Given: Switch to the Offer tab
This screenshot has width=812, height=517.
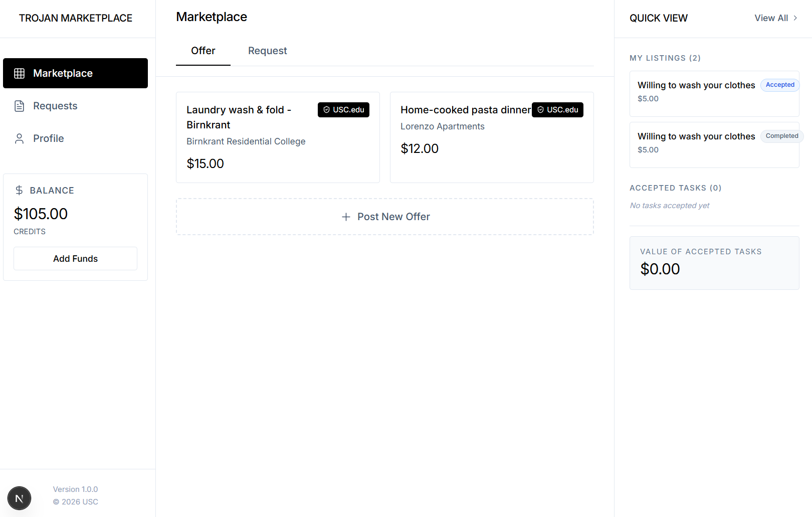Looking at the screenshot, I should 203,51.
